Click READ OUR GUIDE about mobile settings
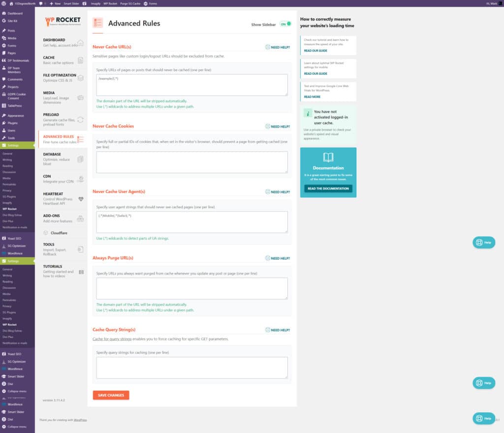 tap(315, 74)
